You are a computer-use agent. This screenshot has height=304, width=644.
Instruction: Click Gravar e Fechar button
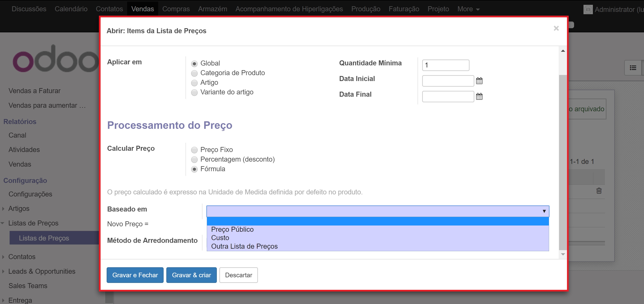pos(135,275)
